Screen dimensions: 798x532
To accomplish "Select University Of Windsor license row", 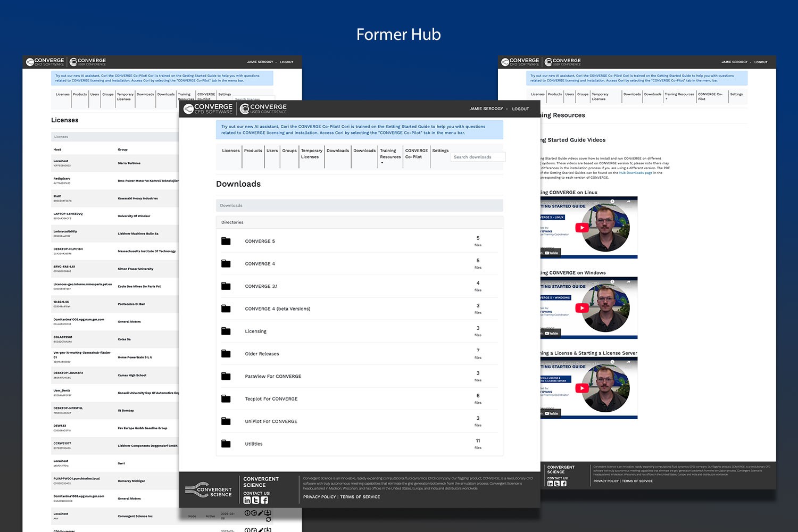I will [x=115, y=216].
